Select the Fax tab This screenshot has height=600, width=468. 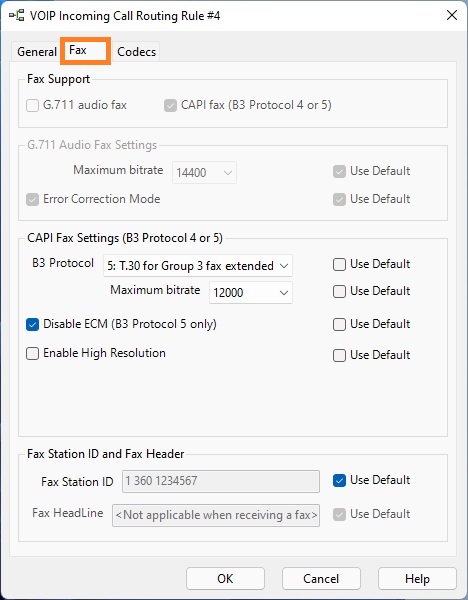click(x=85, y=51)
